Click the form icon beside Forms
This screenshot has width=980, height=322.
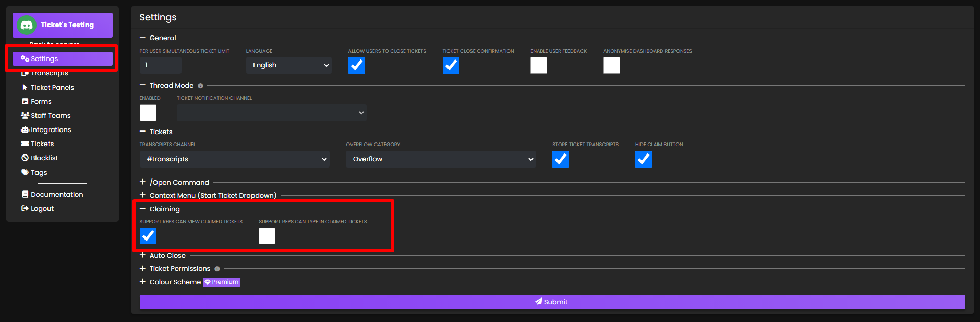tap(25, 101)
